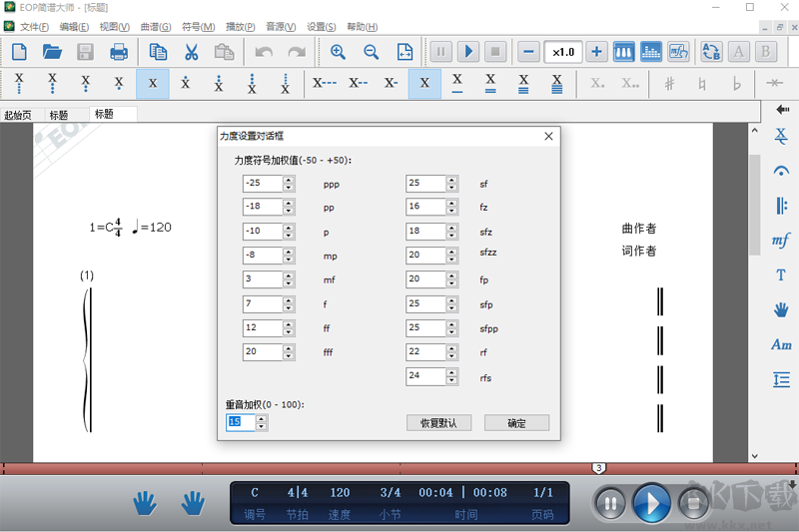Select the chord Am tool in sidebar
The image size is (799, 532).
(781, 344)
